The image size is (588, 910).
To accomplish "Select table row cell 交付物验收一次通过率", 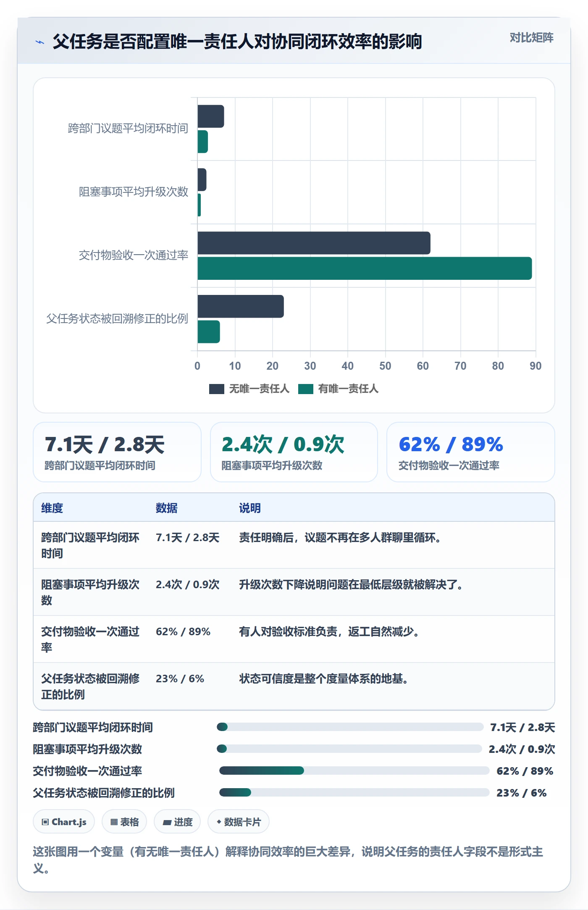I will [90, 639].
